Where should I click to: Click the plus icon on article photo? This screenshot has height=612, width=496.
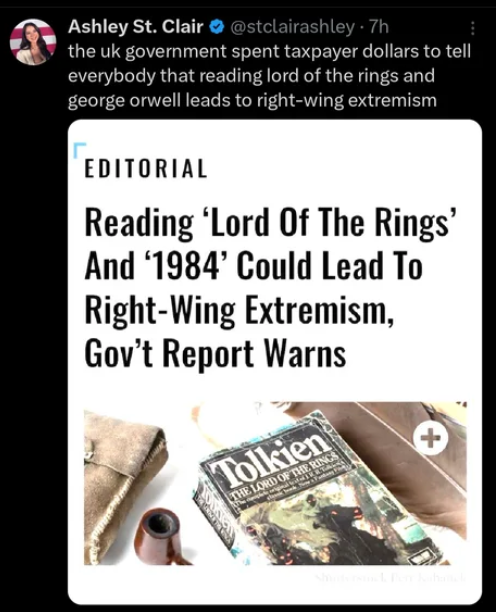[x=431, y=438]
